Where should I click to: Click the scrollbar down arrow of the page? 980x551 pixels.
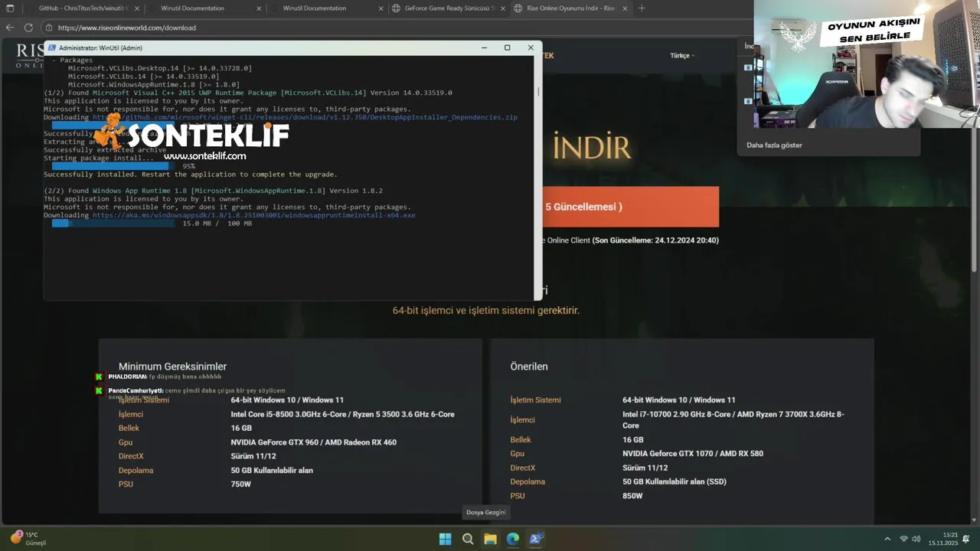(x=975, y=520)
